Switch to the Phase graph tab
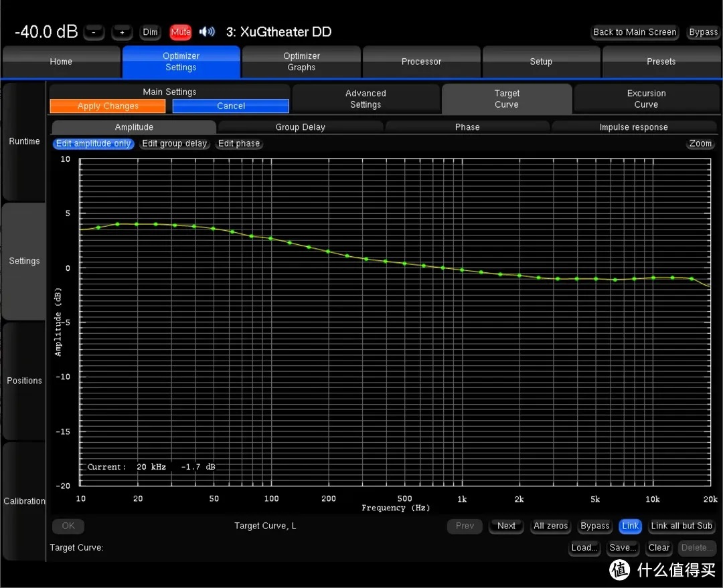This screenshot has width=723, height=588. [x=467, y=127]
